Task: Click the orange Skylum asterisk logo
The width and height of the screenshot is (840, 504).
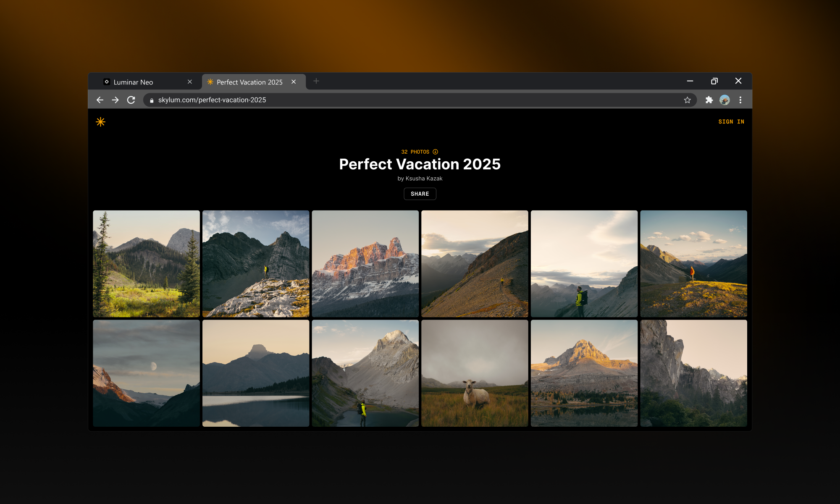Action: point(100,122)
